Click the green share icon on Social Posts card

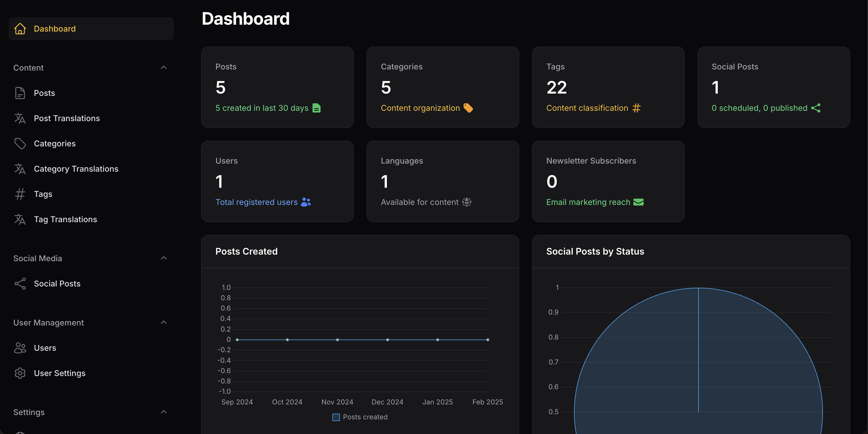(x=816, y=108)
